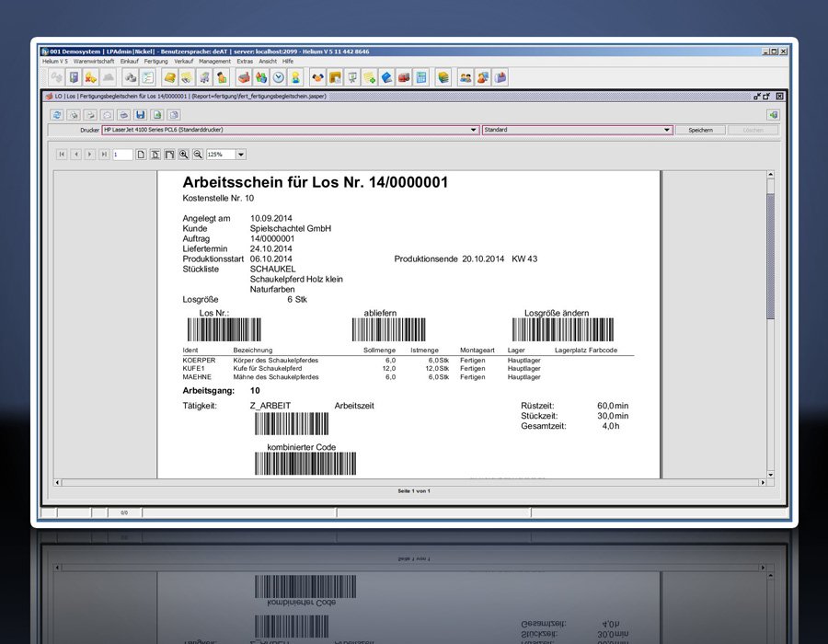Click the print icon in report toolbar
Screen dimensions: 828x644
(x=123, y=115)
